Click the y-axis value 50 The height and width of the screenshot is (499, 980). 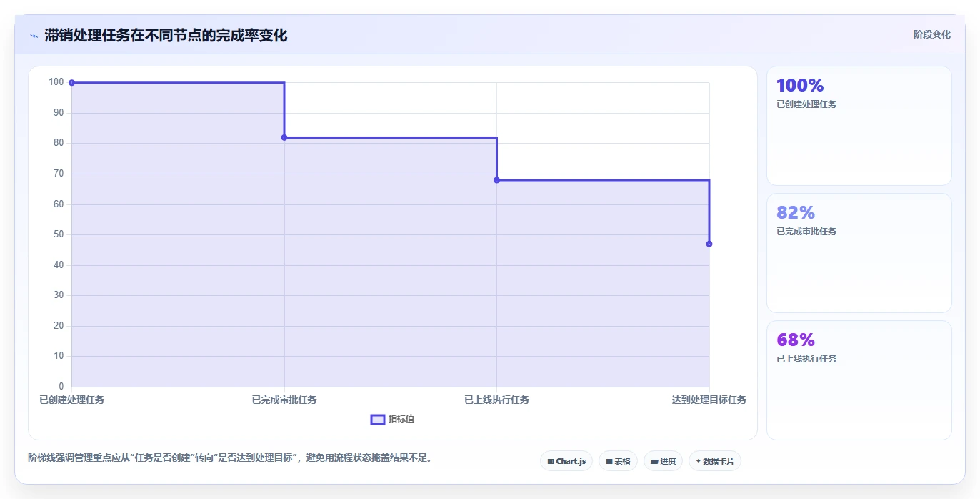(x=58, y=234)
